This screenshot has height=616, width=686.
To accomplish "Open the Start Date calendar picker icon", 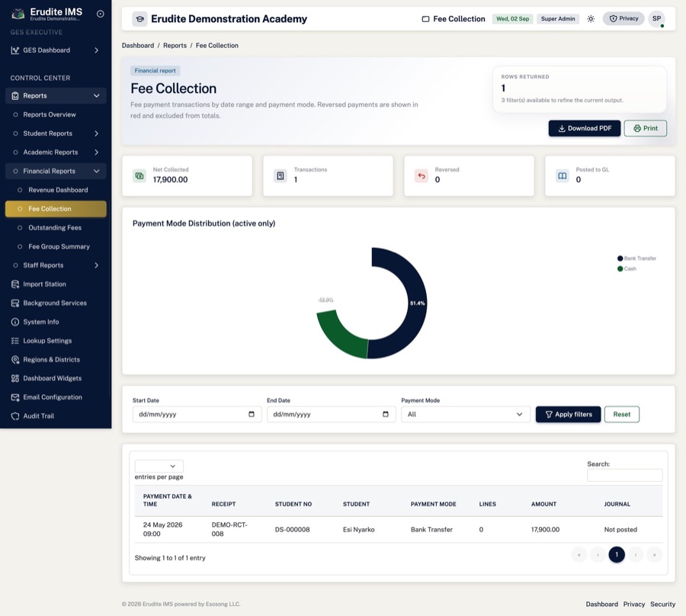I will 251,414.
